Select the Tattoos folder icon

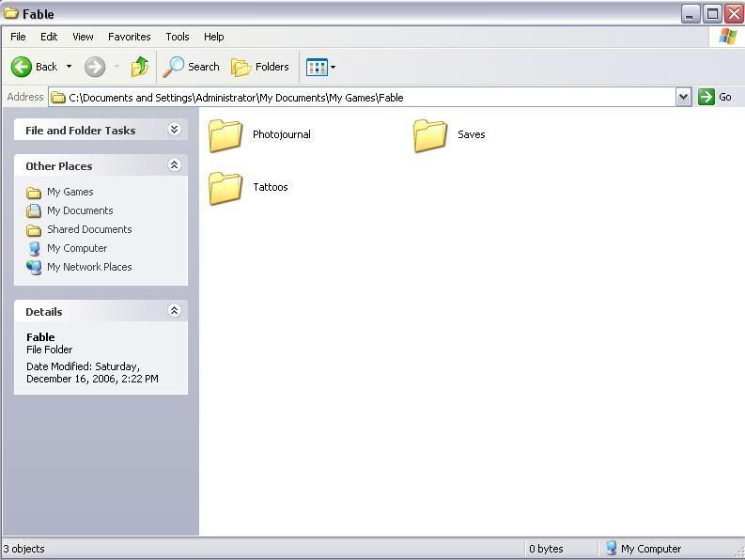(x=225, y=188)
